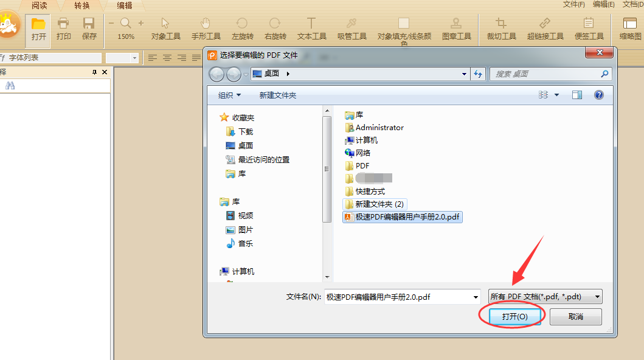The image size is (644, 360).
Task: Zoom out with the minus icon
Action: click(x=111, y=23)
